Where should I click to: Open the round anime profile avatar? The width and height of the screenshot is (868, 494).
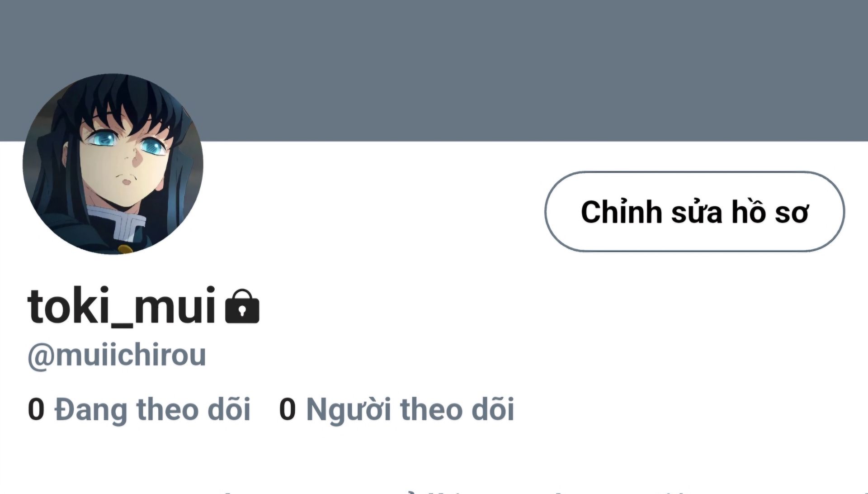pos(113,164)
